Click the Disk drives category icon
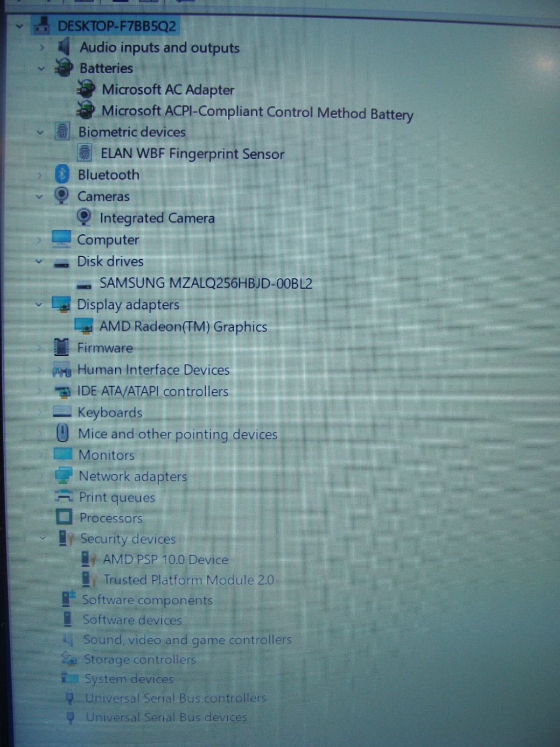 coord(61,264)
